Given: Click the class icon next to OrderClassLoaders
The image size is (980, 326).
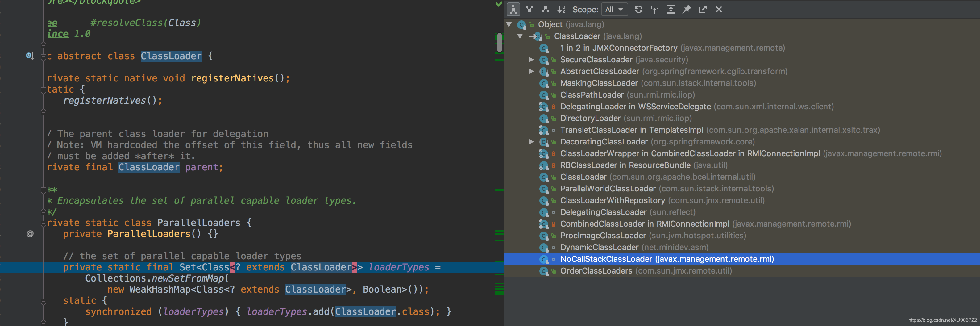Looking at the screenshot, I should click(x=544, y=272).
